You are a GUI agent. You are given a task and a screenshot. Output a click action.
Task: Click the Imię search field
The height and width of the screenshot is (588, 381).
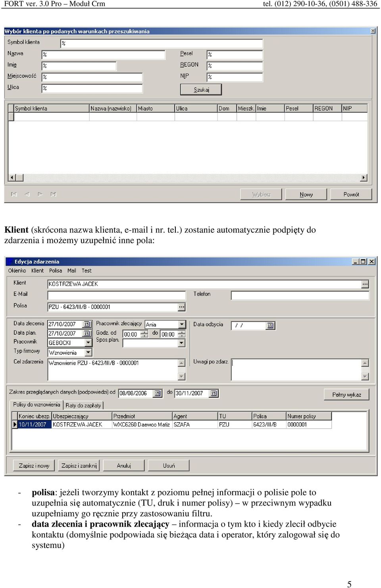tap(79, 66)
